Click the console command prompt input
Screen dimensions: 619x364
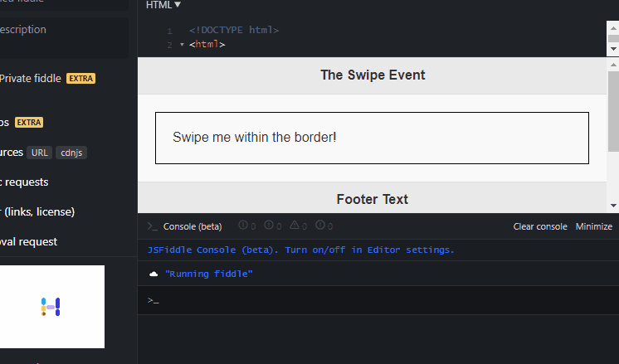(378, 300)
